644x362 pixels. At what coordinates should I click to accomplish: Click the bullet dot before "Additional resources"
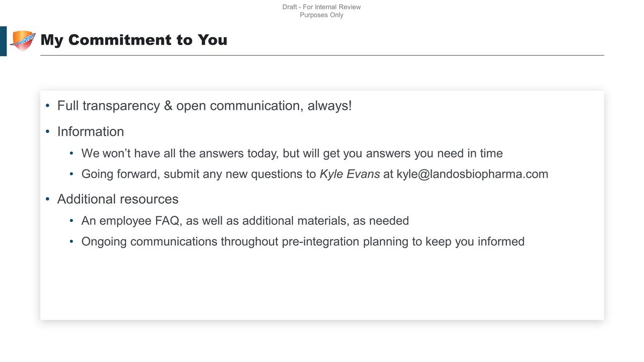[47, 200]
